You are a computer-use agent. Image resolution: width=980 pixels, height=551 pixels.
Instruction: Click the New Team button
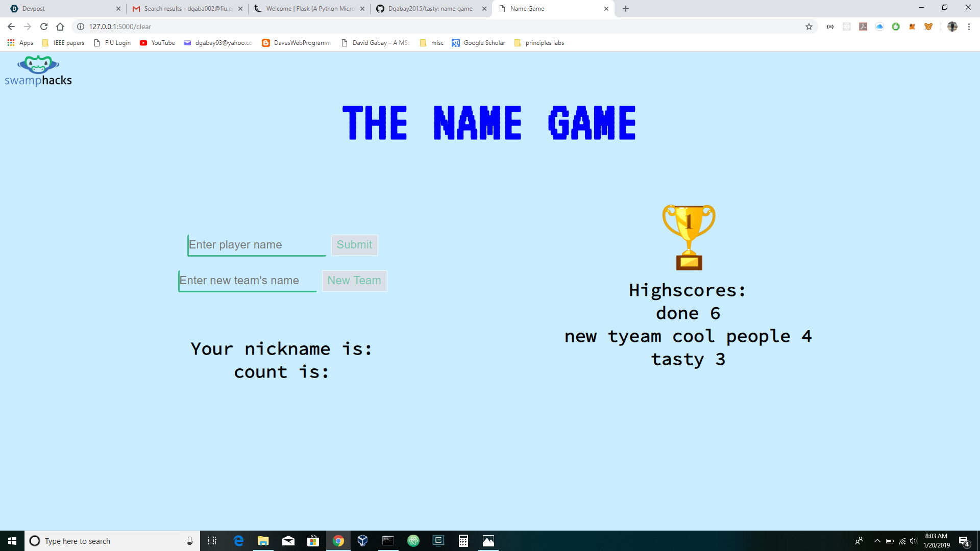coord(354,281)
